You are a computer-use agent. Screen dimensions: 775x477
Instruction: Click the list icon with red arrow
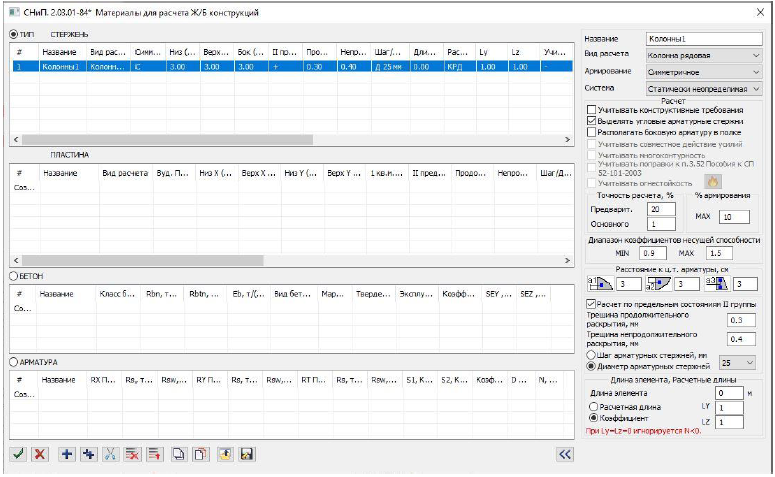[155, 454]
